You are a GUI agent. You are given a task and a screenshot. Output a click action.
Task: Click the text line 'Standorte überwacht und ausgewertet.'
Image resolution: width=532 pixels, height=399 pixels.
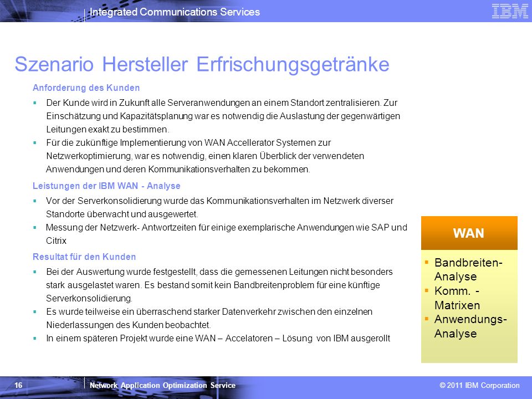(x=122, y=214)
